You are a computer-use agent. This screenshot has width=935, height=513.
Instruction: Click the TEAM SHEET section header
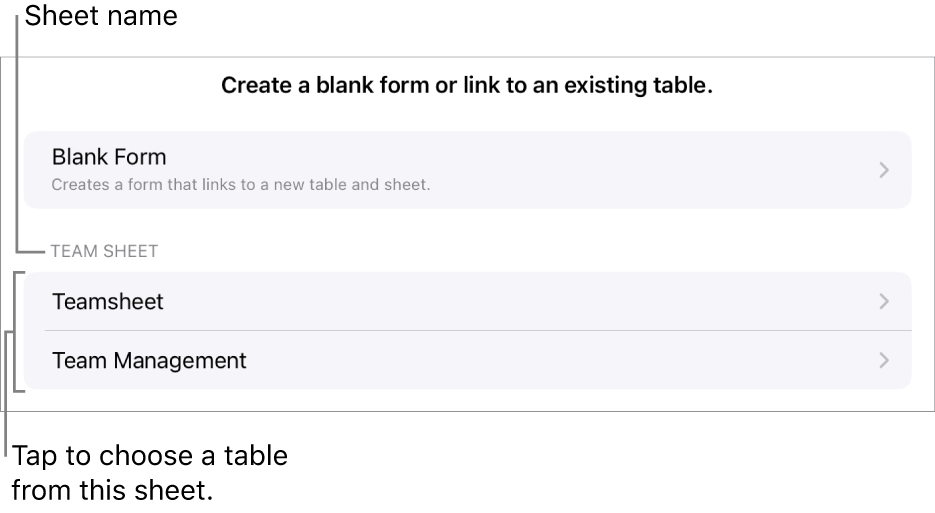[x=104, y=251]
